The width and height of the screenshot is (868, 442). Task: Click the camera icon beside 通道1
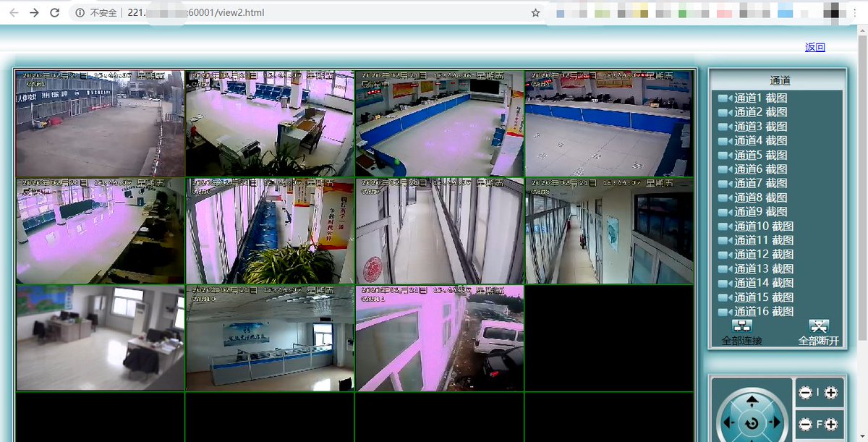click(725, 98)
